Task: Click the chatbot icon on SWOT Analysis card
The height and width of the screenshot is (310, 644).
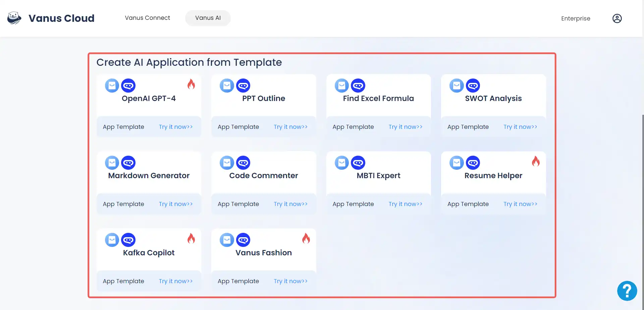Action: tap(473, 86)
